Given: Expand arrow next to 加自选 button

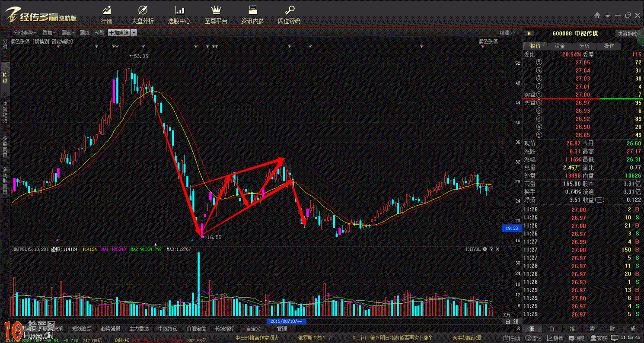Looking at the screenshot, I should tap(134, 33).
